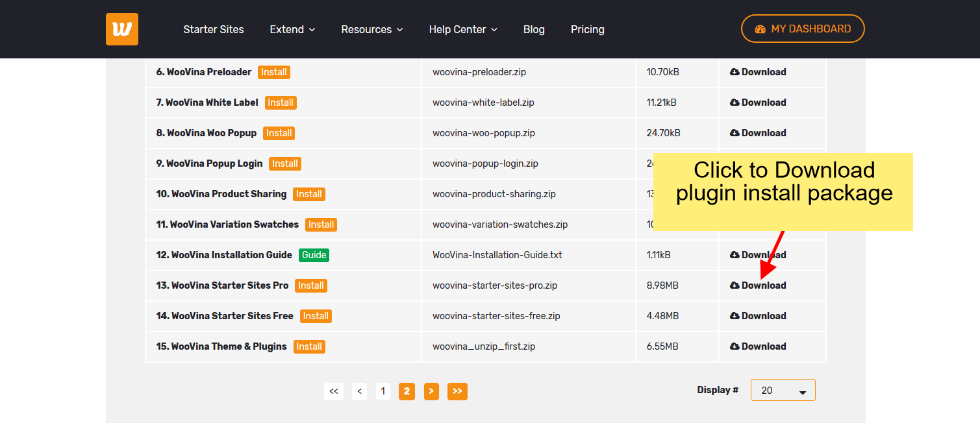Click Guide badge for WooVina Installation Guide
The height and width of the screenshot is (423, 980).
pos(314,255)
